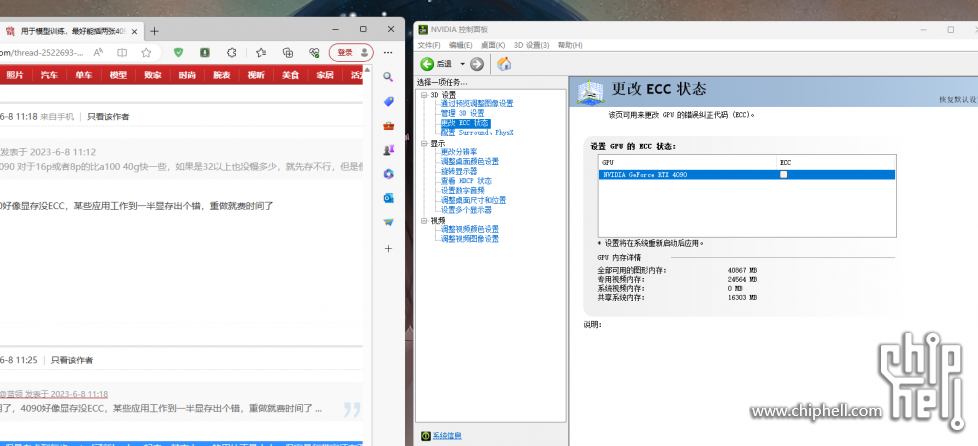
Task: Click the Read aloud icon in address bar
Action: [x=99, y=52]
